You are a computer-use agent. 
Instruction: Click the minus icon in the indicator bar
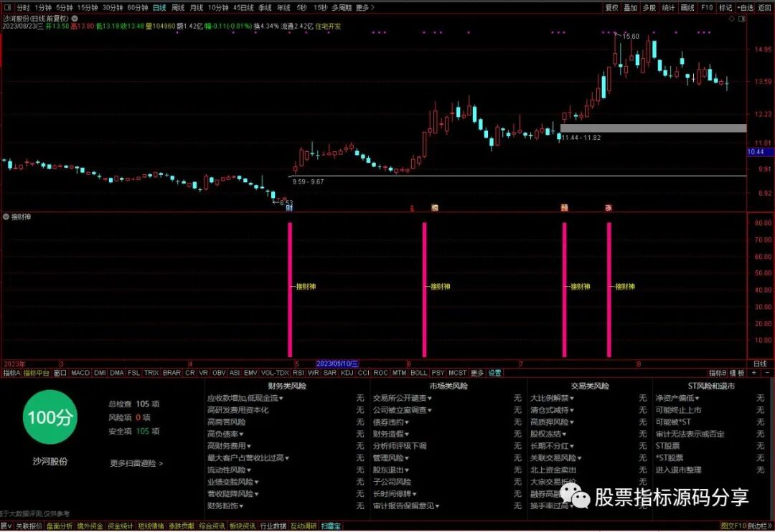[x=767, y=373]
